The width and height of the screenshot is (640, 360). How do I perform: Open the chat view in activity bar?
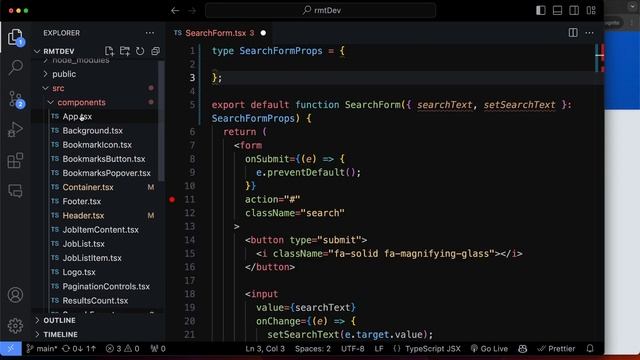click(16, 191)
